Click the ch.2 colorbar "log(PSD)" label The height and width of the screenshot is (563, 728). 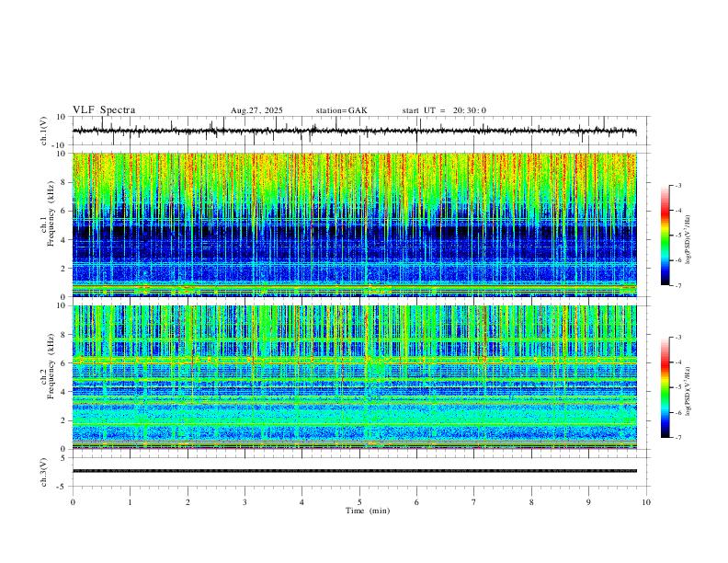pyautogui.click(x=688, y=391)
